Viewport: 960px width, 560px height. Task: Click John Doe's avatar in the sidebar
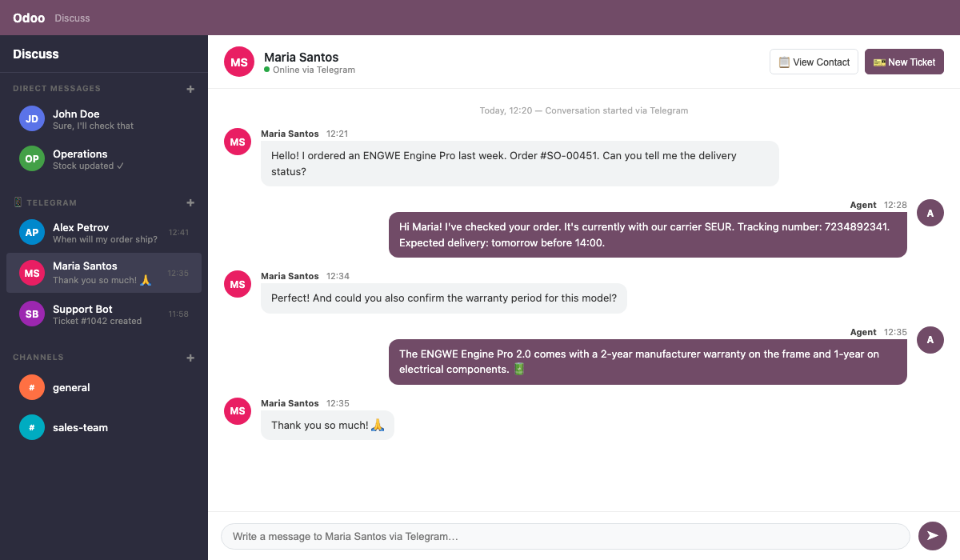pos(31,118)
